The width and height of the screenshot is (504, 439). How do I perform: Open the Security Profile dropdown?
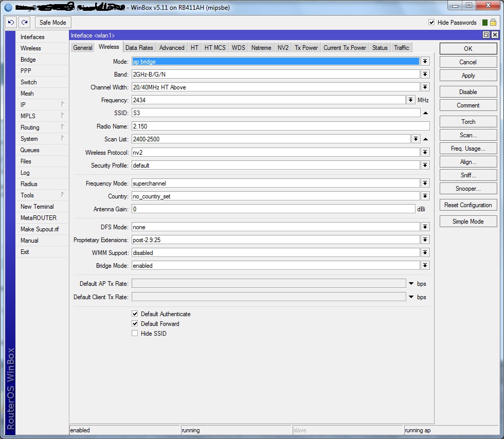point(425,165)
